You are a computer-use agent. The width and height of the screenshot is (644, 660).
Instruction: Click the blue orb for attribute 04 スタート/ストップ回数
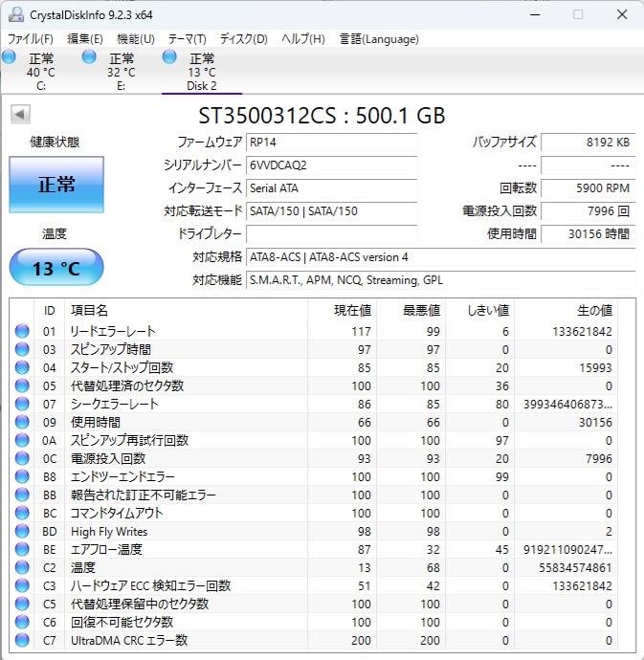[22, 367]
